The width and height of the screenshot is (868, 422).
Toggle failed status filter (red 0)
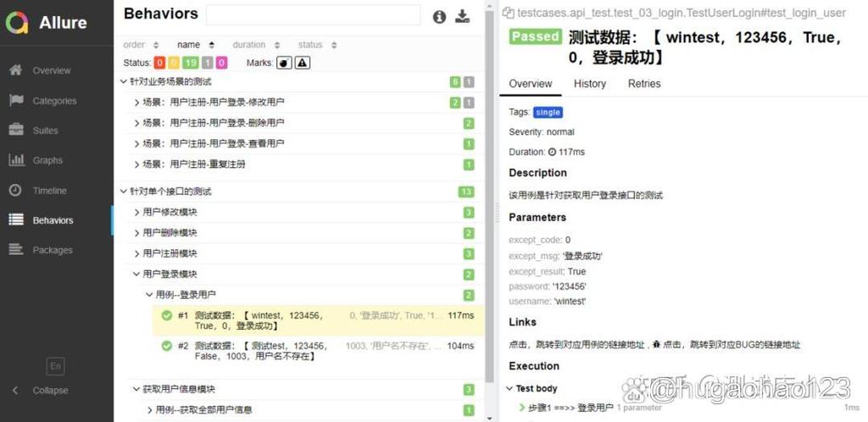[159, 63]
